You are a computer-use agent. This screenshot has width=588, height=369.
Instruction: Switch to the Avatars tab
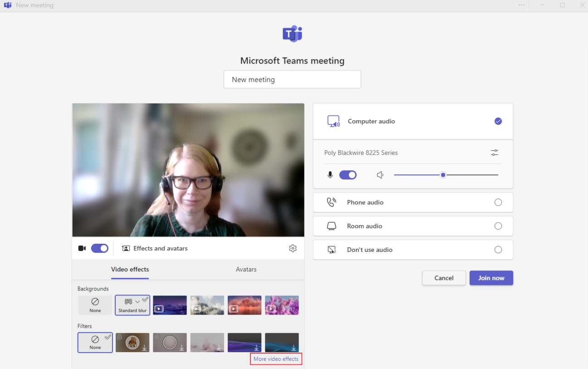(x=246, y=269)
